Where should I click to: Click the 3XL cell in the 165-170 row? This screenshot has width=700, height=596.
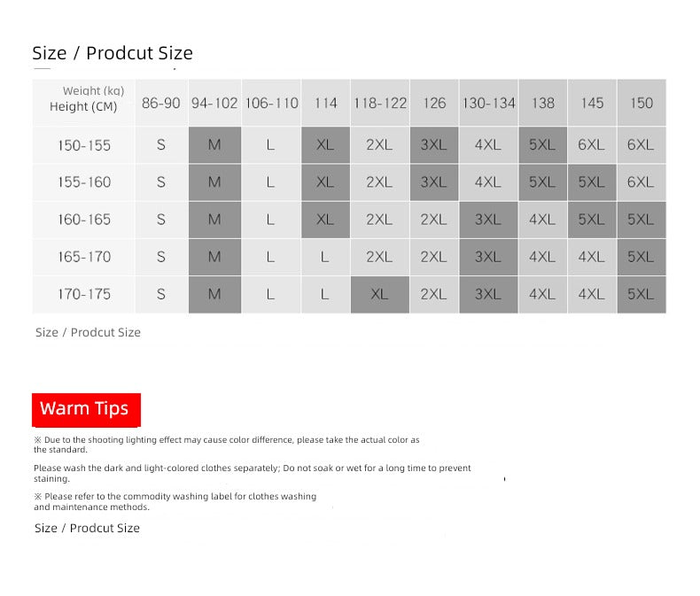point(488,257)
